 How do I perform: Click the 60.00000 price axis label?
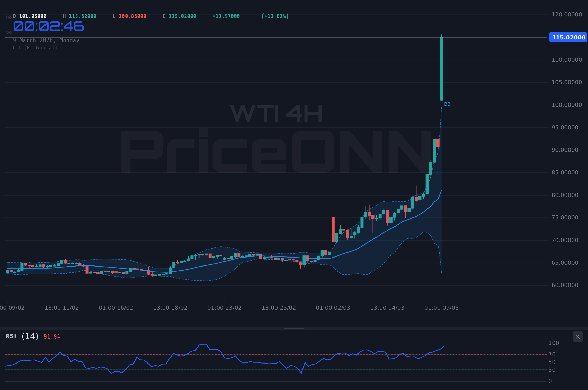tap(565, 285)
